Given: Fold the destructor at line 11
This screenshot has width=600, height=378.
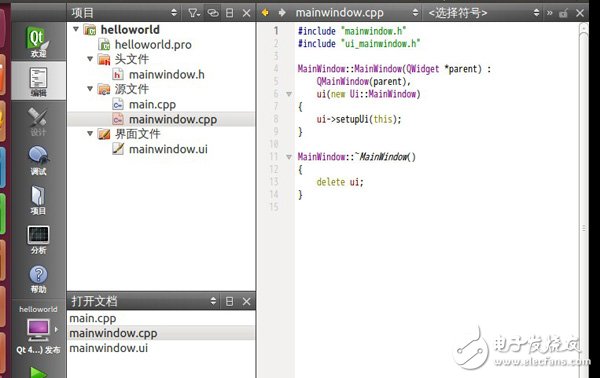Looking at the screenshot, I should [289, 157].
